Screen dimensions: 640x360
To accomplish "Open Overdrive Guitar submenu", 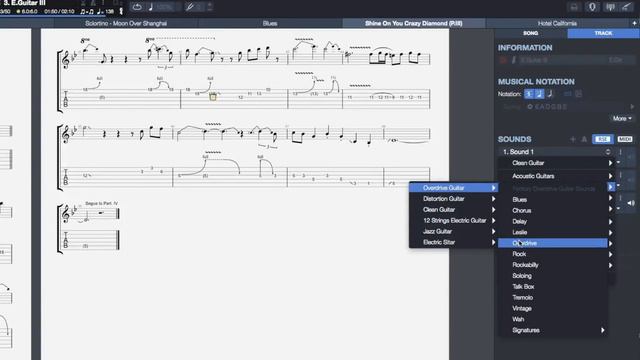I will tap(453, 188).
